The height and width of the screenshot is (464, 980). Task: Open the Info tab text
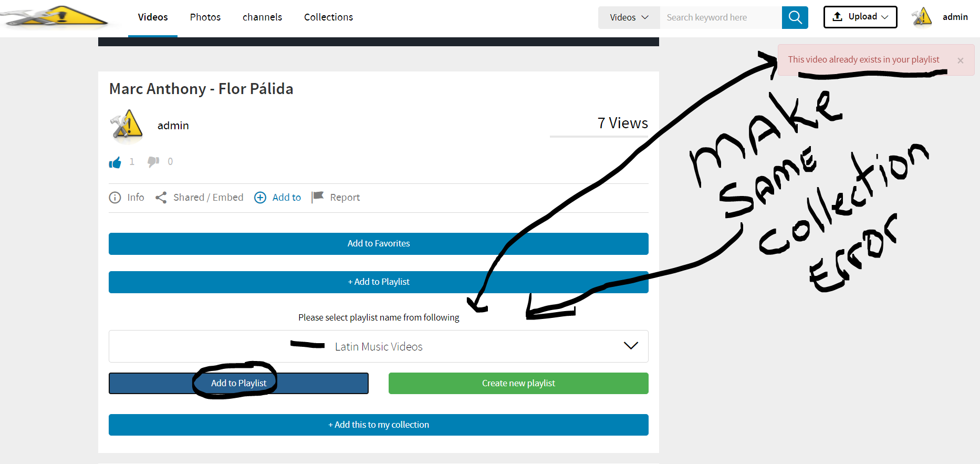(x=135, y=198)
